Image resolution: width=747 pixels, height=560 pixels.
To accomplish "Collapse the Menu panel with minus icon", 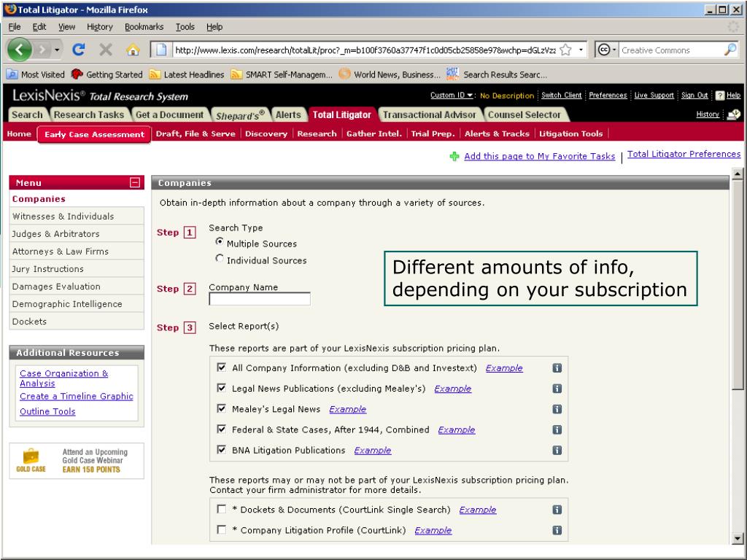I will (135, 182).
